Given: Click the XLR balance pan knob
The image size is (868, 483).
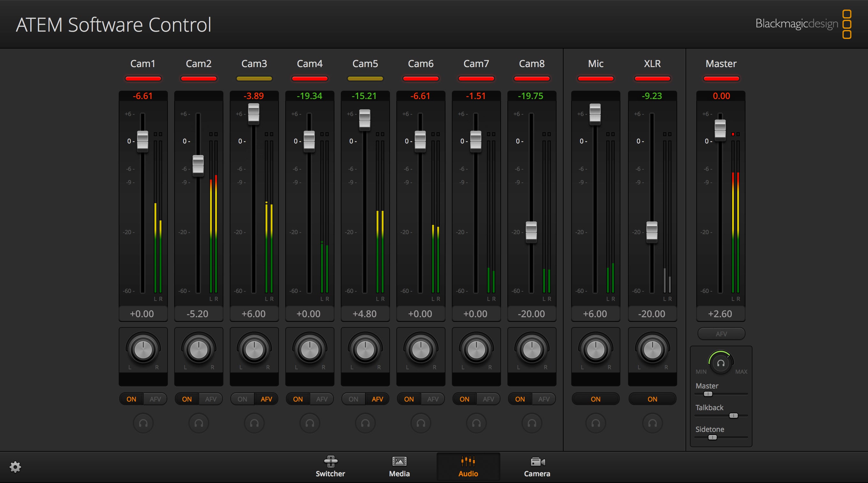Looking at the screenshot, I should [x=652, y=349].
